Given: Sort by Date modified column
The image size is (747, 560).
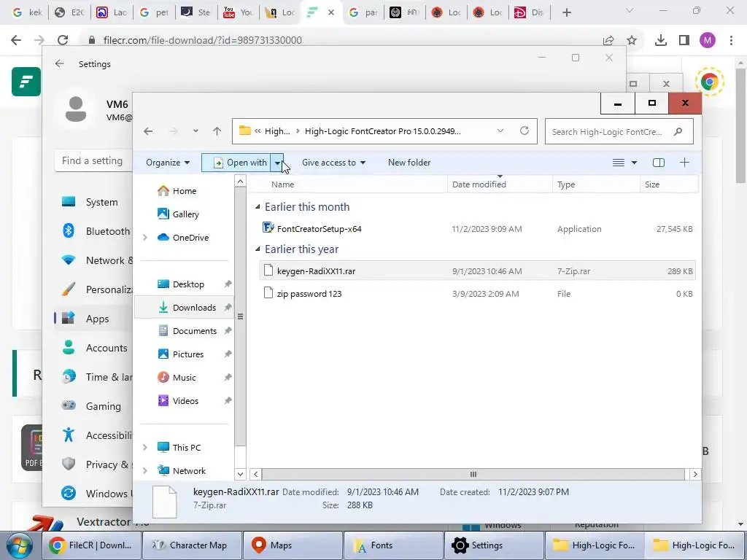Looking at the screenshot, I should [500, 184].
